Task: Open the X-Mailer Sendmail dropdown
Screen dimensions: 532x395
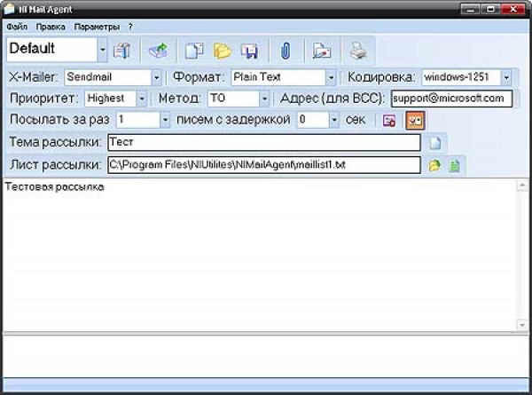Action: tap(156, 77)
